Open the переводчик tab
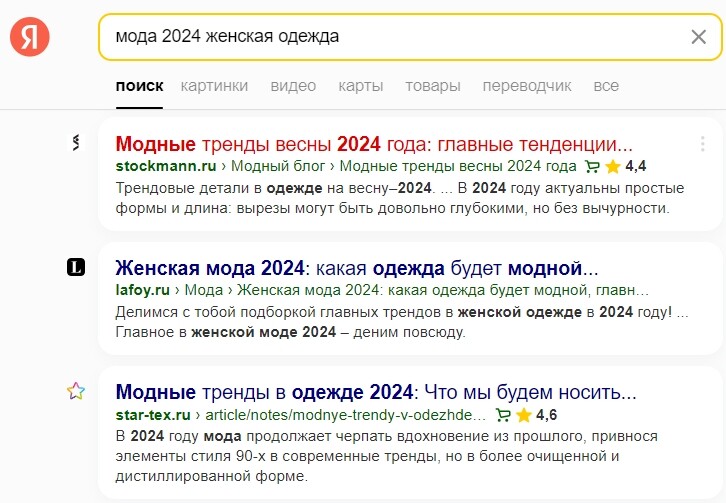Screen dimensions: 726x503 [527, 86]
